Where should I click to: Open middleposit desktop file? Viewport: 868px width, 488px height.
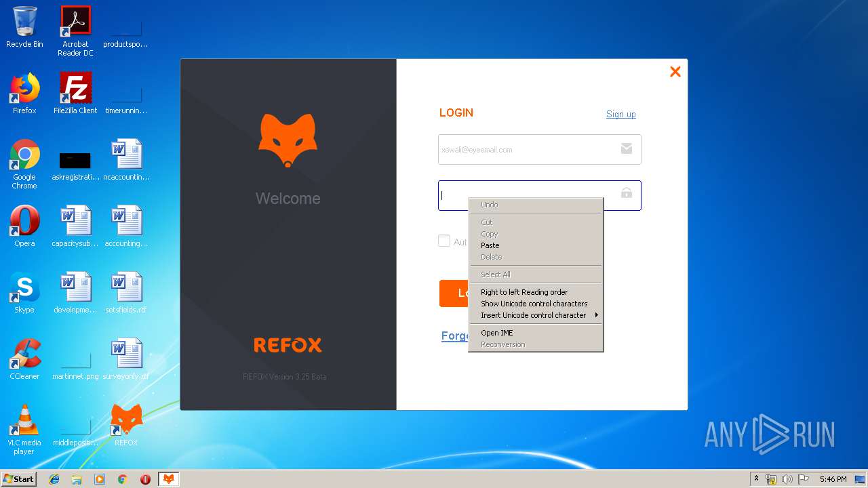[x=75, y=432]
